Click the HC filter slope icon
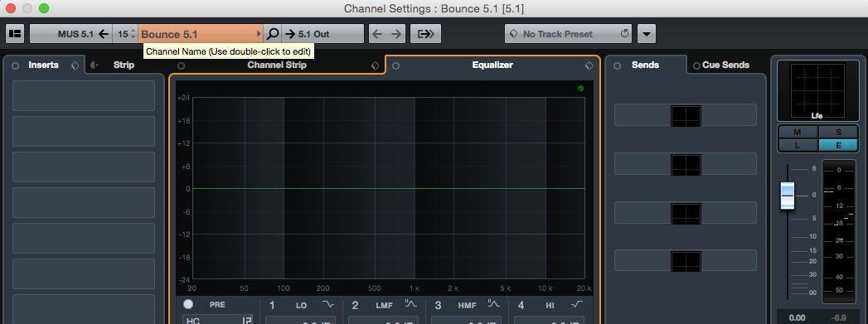This screenshot has width=868, height=324. click(246, 320)
